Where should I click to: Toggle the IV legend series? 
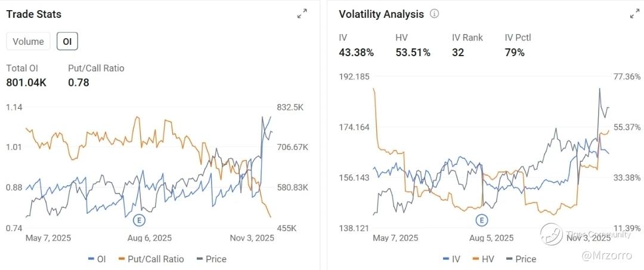pyautogui.click(x=451, y=259)
